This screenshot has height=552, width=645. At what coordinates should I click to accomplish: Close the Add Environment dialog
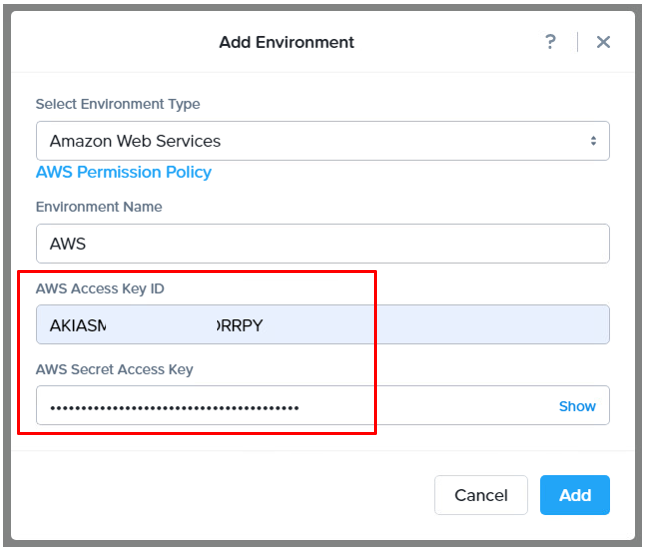(603, 42)
